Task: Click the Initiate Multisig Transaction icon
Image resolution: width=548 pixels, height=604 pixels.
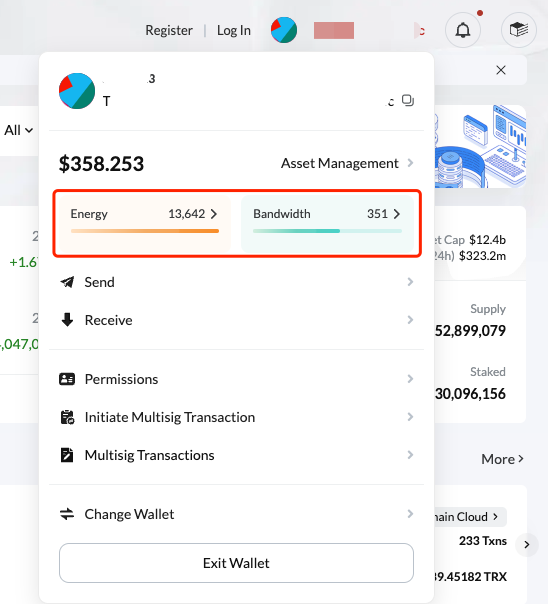Action: 67,417
